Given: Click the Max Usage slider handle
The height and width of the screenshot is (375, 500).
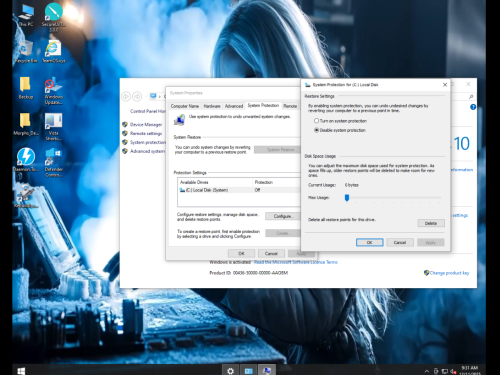Looking at the screenshot, I should 347,198.
